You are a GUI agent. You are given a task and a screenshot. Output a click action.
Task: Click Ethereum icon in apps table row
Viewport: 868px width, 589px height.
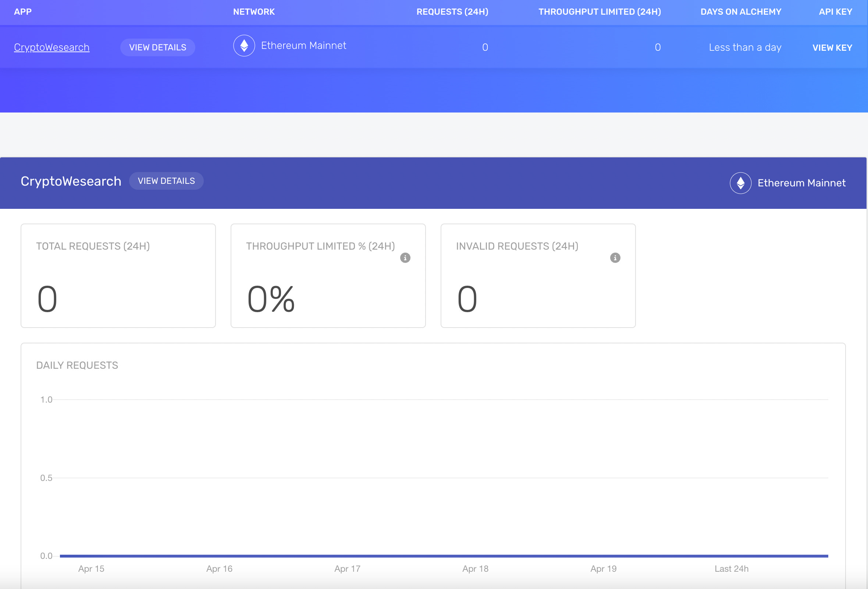244,46
